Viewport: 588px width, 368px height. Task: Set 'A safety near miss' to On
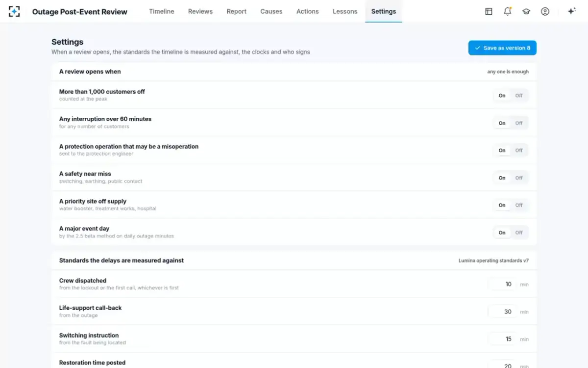502,178
